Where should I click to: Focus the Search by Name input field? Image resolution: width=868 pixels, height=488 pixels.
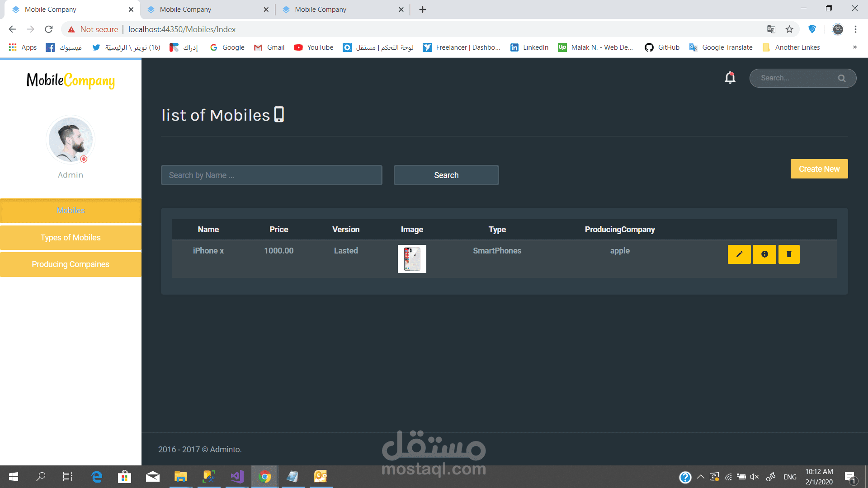point(271,175)
